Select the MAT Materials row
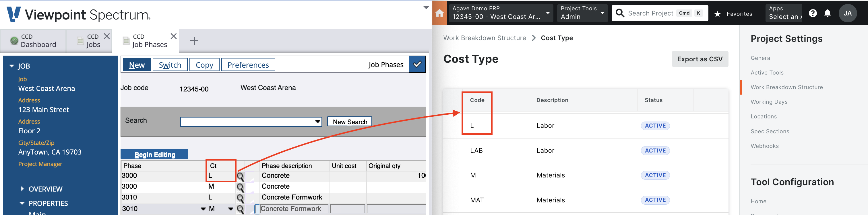 point(586,200)
